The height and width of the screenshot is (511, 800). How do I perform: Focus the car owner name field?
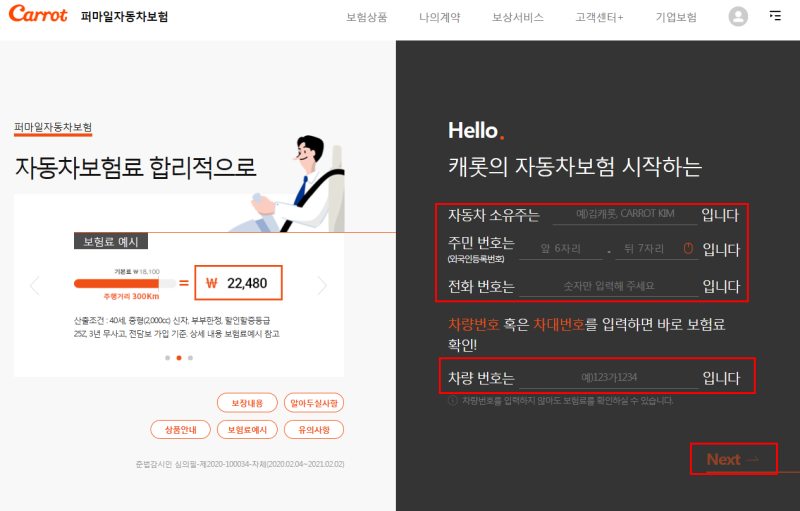click(625, 214)
